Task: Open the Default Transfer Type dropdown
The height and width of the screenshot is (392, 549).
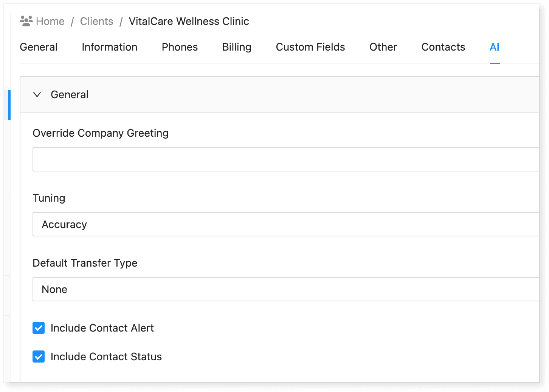Action: point(286,289)
